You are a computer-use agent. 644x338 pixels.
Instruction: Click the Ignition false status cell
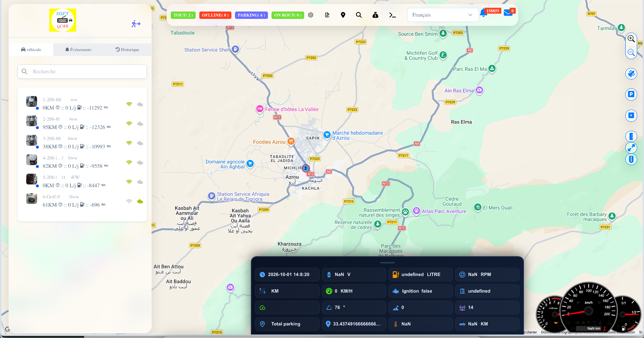(420, 291)
